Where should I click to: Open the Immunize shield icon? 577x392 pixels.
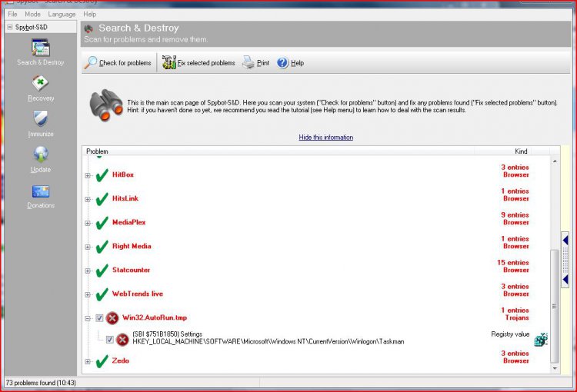point(41,119)
